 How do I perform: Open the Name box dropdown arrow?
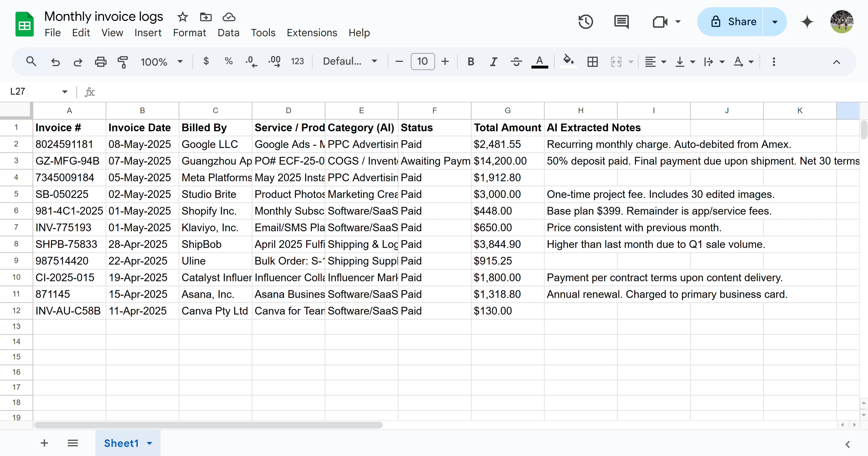pos(65,91)
